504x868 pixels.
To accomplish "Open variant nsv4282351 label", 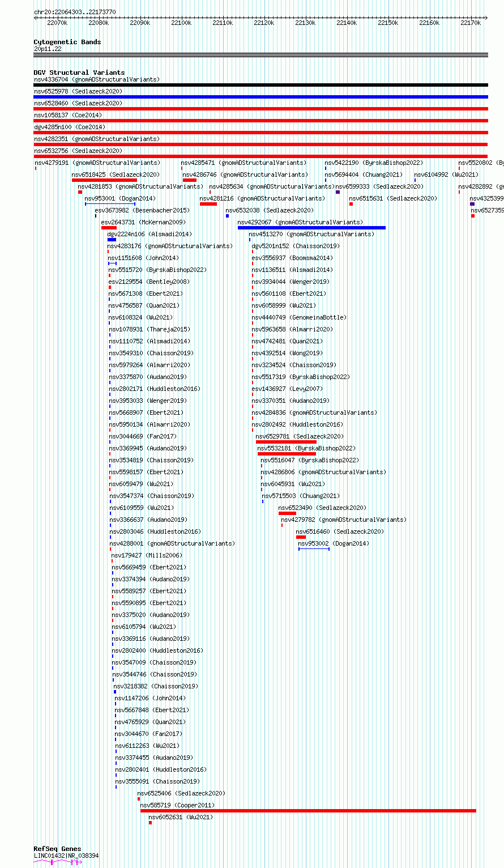I will pyautogui.click(x=97, y=139).
